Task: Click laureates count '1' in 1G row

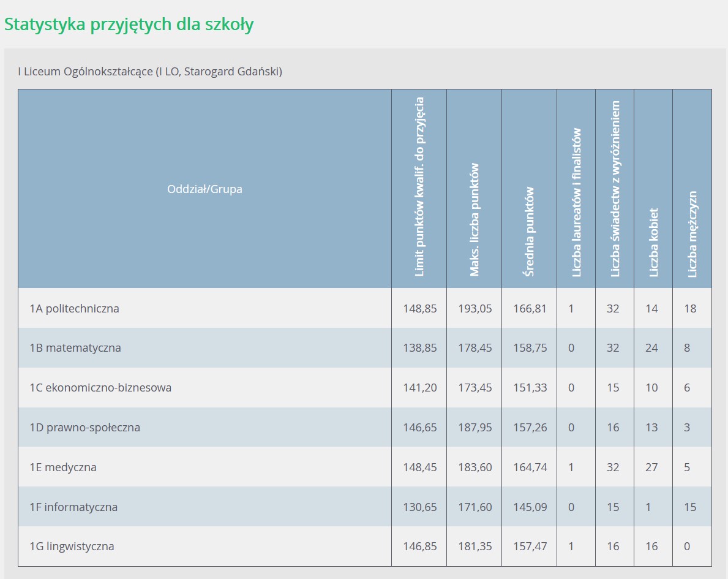Action: (571, 547)
